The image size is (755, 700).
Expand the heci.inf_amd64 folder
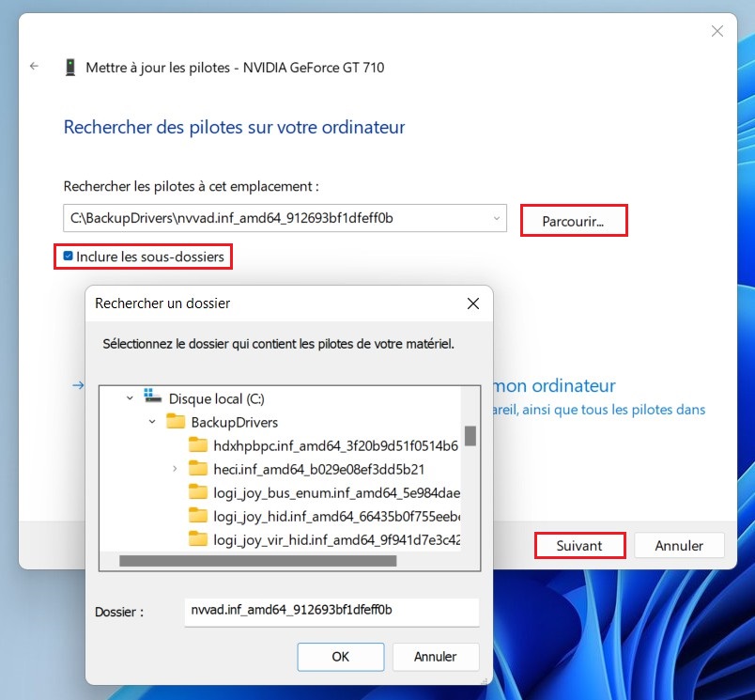[175, 469]
